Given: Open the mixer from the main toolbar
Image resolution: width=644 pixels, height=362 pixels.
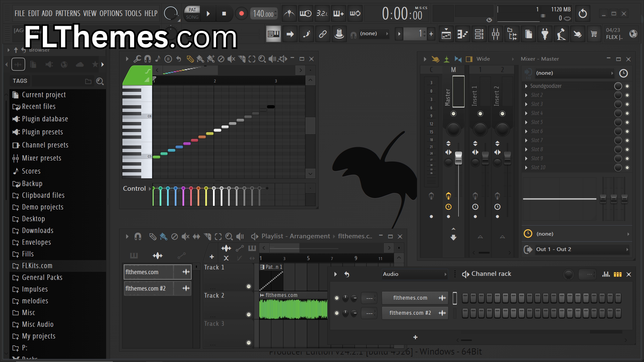Looking at the screenshot, I should (x=495, y=34).
